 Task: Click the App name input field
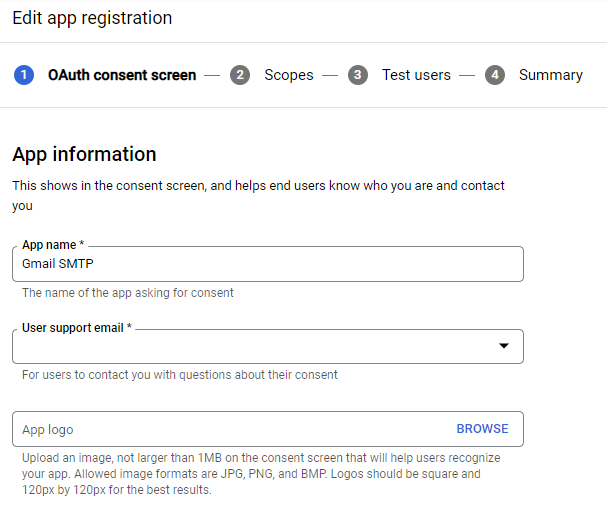coord(268,264)
